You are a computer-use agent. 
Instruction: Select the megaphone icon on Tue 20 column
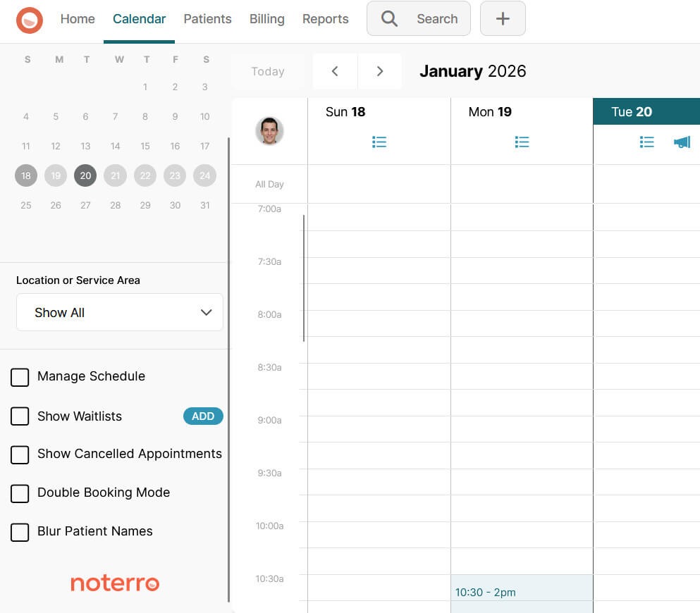click(x=681, y=142)
